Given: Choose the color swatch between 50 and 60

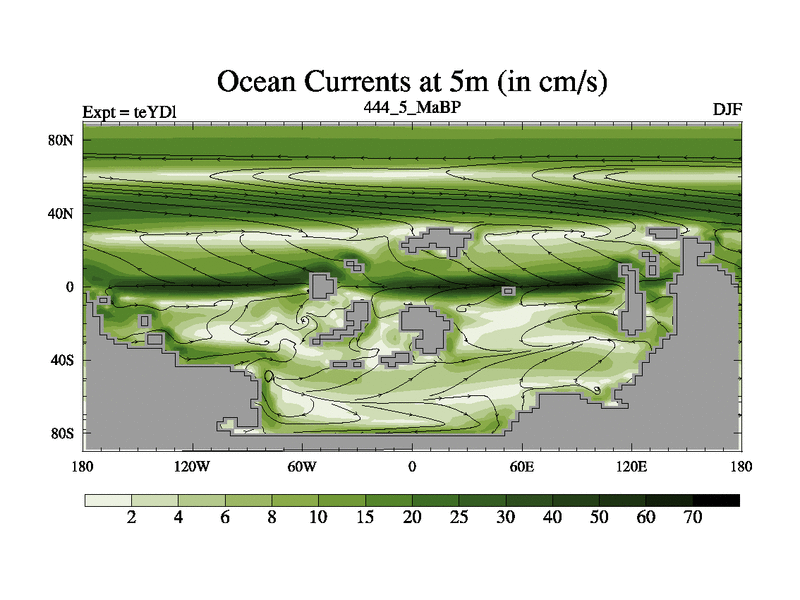Looking at the screenshot, I should [x=622, y=499].
